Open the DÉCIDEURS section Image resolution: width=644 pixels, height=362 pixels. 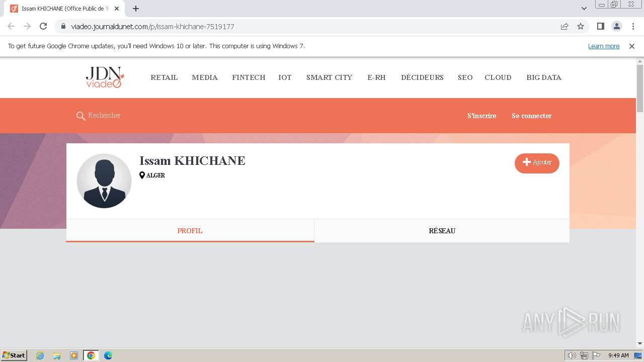click(422, 77)
